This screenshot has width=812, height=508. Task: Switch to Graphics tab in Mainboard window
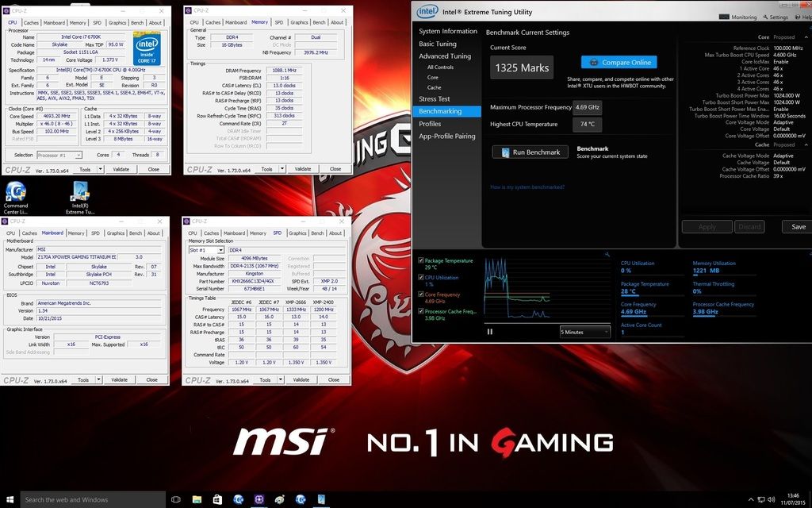tap(116, 233)
